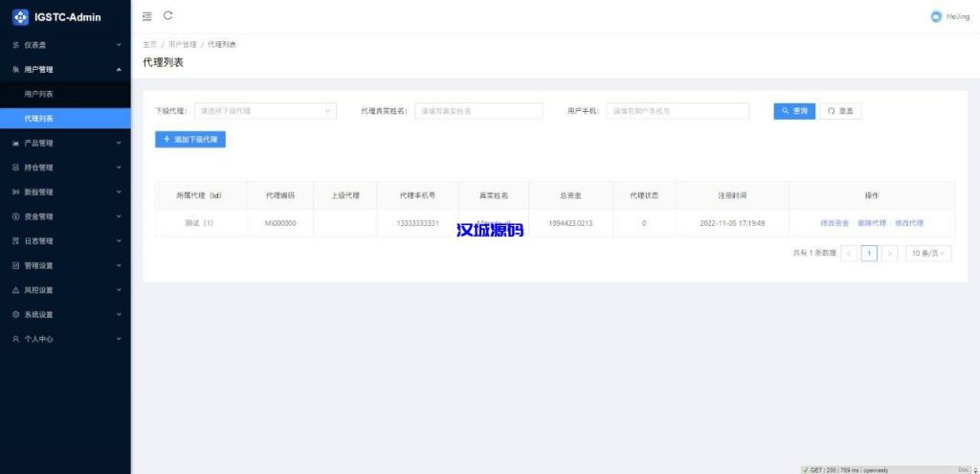The height and width of the screenshot is (474, 980).
Task: Open the HeiJing user avatar
Action: pyautogui.click(x=936, y=17)
